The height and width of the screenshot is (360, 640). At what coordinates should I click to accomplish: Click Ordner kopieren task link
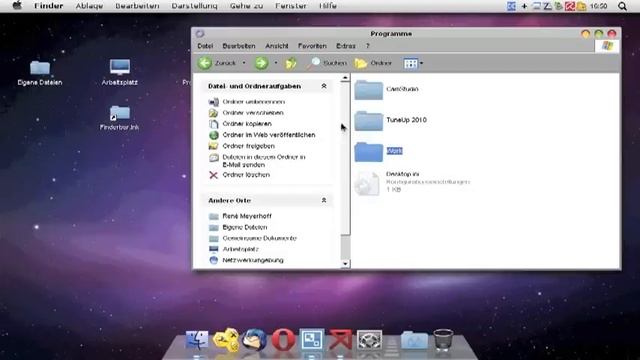(247, 124)
